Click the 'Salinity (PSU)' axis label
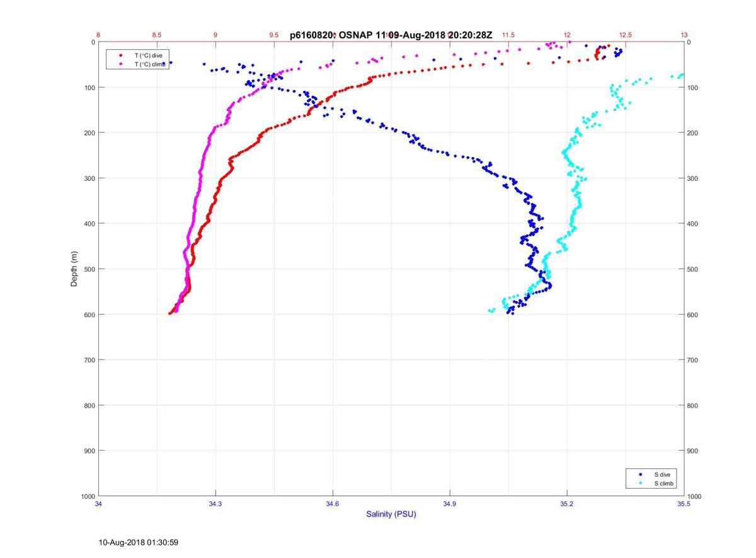 [391, 514]
